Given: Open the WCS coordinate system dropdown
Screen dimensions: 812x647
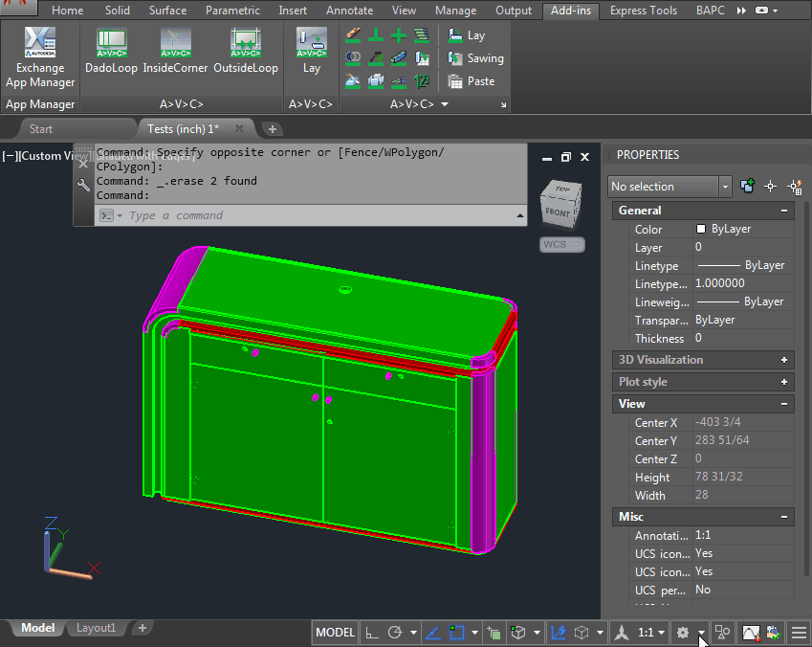Looking at the screenshot, I should click(x=561, y=244).
